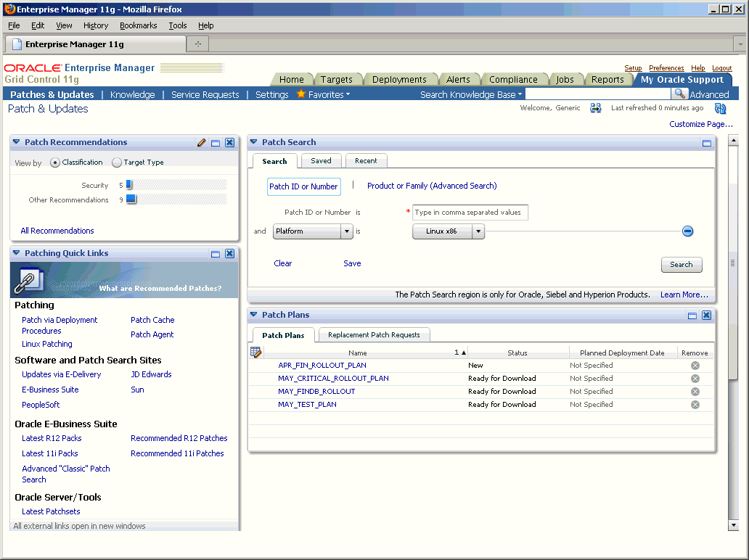Open the Saved searches tab
749x560 pixels.
pyautogui.click(x=320, y=160)
